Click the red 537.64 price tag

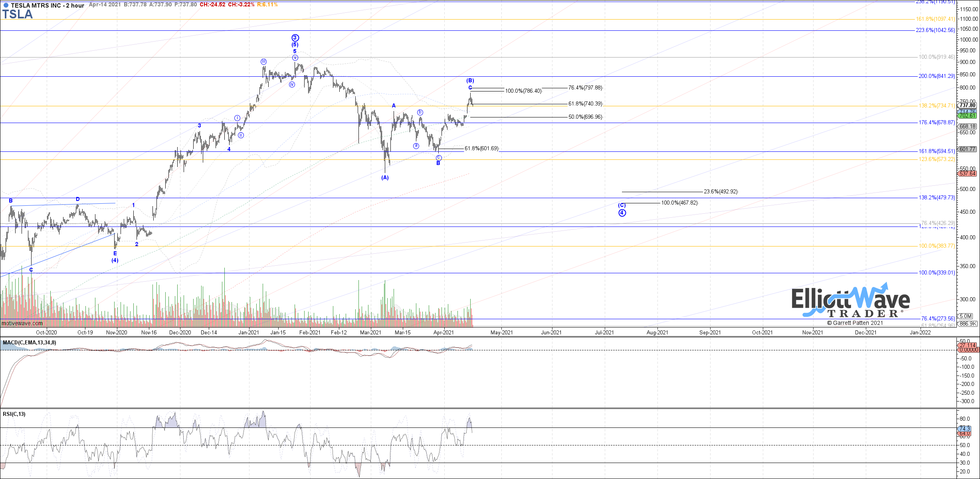click(x=968, y=173)
